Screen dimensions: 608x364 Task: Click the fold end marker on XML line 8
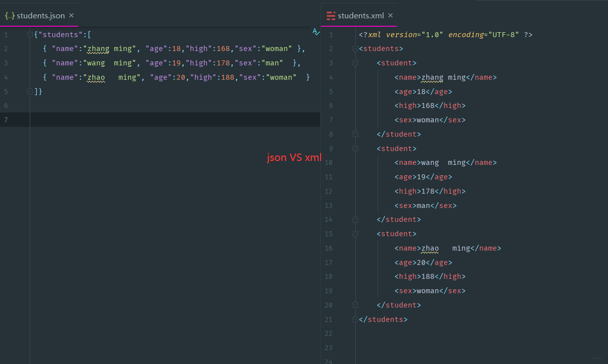pyautogui.click(x=355, y=134)
